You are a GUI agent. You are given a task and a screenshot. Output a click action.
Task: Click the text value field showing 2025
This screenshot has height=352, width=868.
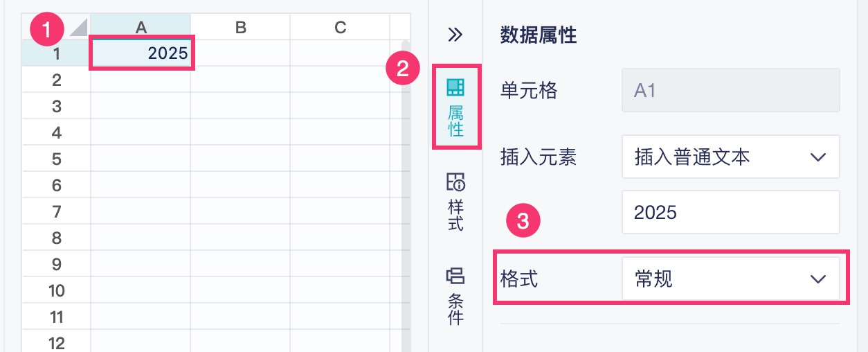[x=730, y=212]
